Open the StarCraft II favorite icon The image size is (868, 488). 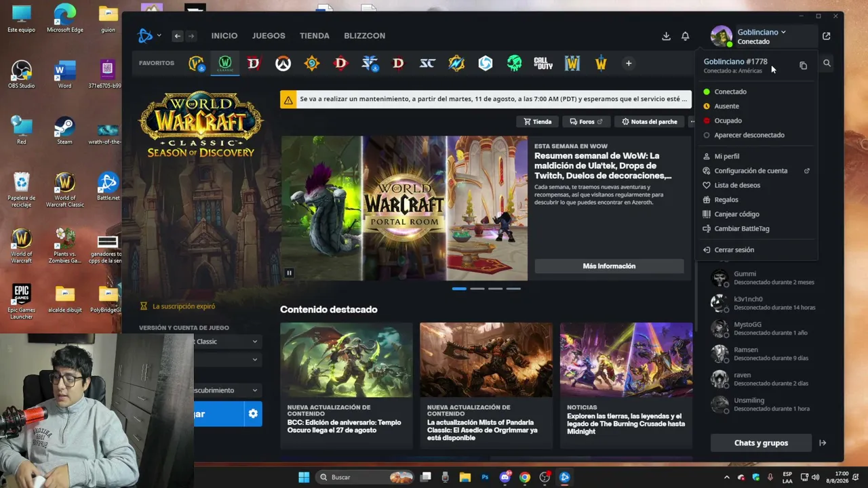point(370,64)
